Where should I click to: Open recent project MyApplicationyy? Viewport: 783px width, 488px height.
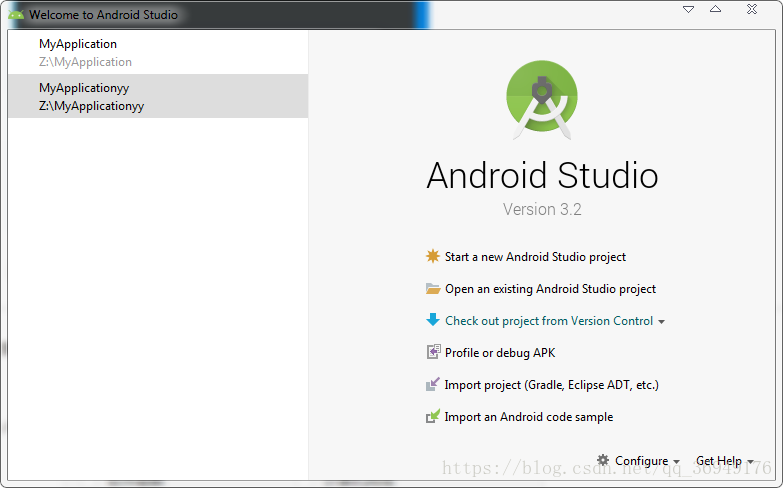point(158,96)
